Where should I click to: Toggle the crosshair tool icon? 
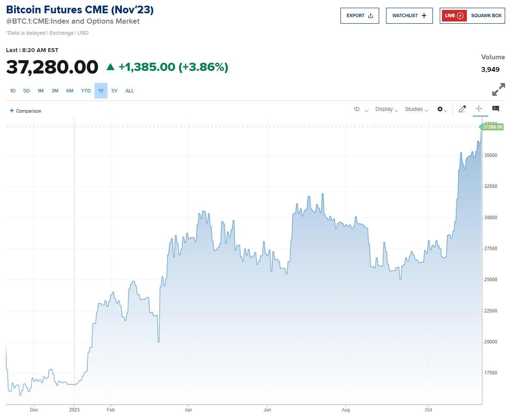pyautogui.click(x=478, y=109)
